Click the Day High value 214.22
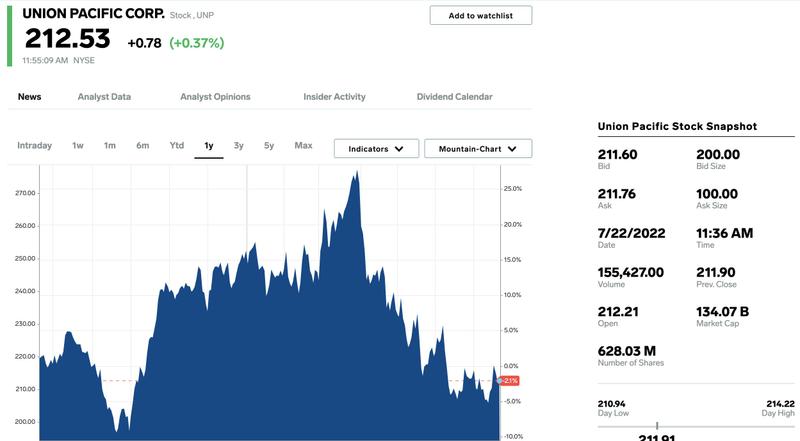This screenshot has width=800, height=441. click(x=781, y=404)
